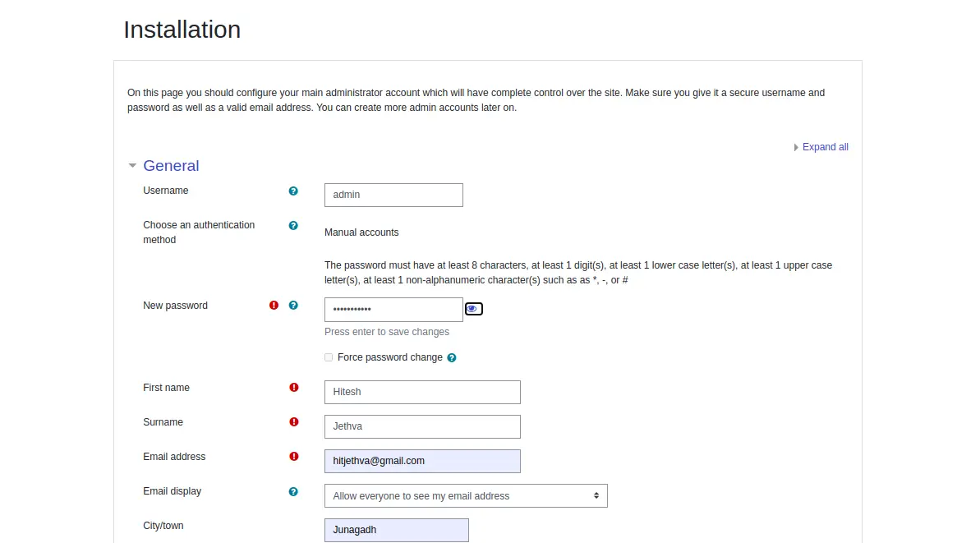980x543 pixels.
Task: Select the Surname input field
Action: (x=422, y=427)
